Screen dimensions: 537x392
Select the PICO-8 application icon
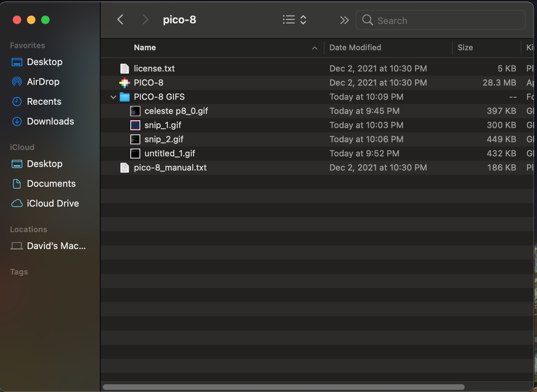coord(125,83)
